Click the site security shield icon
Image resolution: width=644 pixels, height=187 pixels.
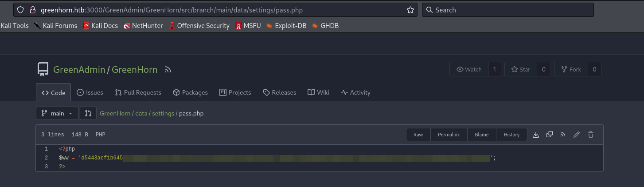(20, 10)
